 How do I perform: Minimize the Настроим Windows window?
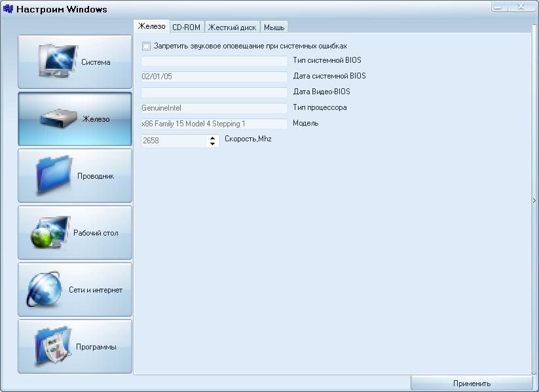[x=498, y=7]
